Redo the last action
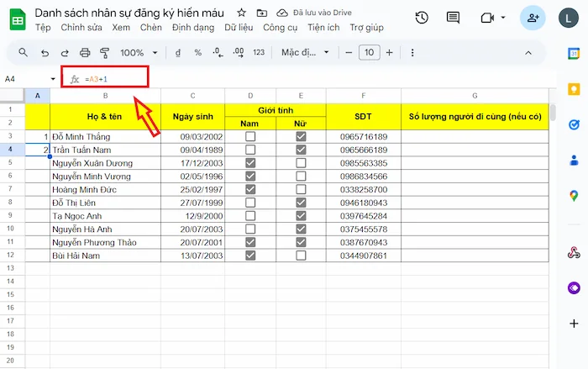Screen dimensions: 588x369 click(x=65, y=53)
